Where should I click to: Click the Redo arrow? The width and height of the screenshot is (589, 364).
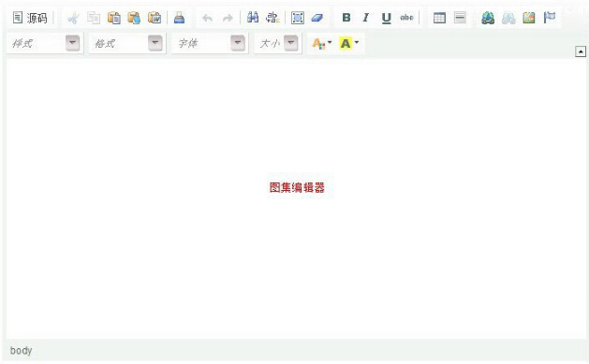coord(228,18)
